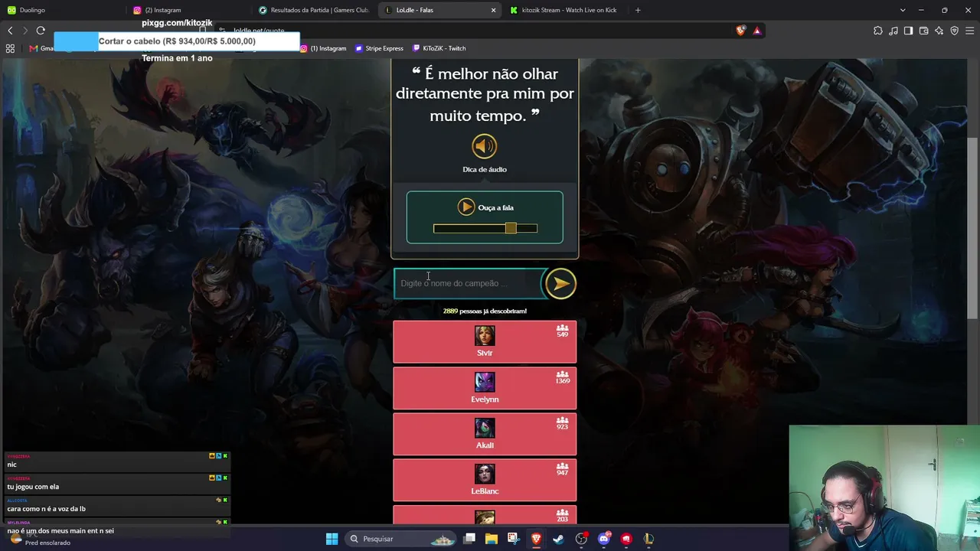
Task: Open the media control music icon
Action: click(893, 31)
